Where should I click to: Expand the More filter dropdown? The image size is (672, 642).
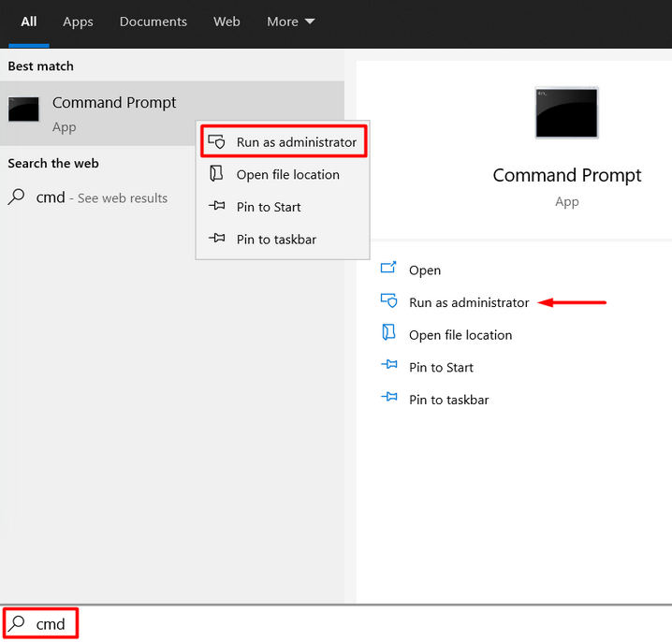[x=290, y=22]
